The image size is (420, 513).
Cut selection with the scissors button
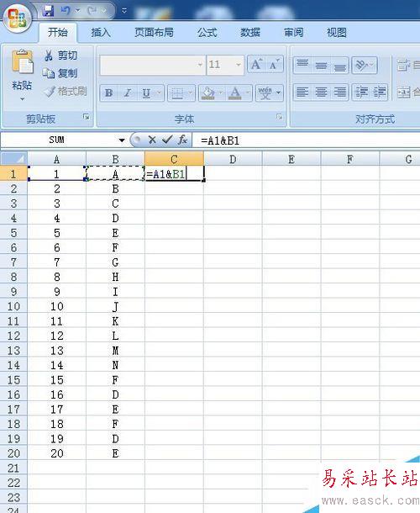(x=60, y=56)
